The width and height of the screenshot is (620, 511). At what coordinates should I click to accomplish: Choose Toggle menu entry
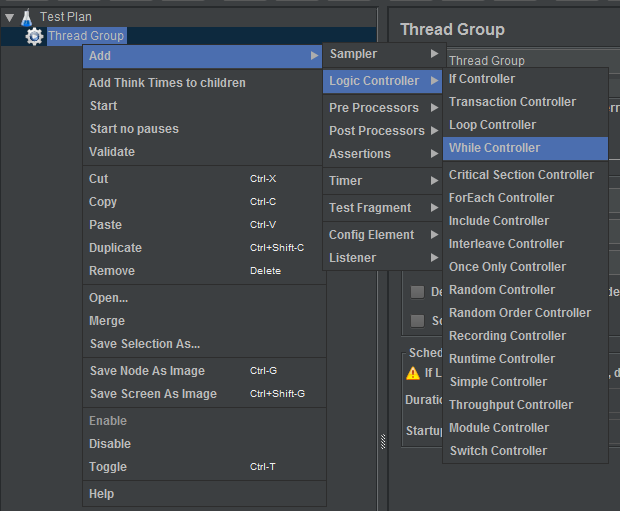[x=204, y=467]
